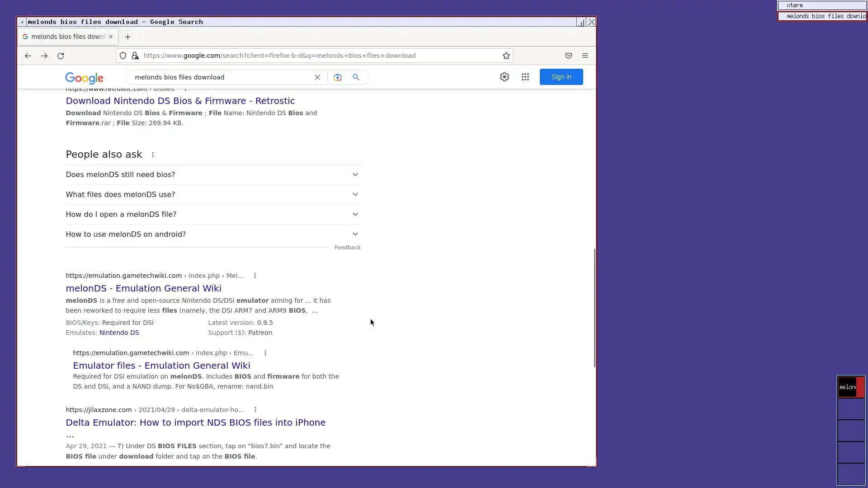Viewport: 868px width, 488px height.
Task: Click the browser back arrow
Action: pyautogui.click(x=28, y=56)
